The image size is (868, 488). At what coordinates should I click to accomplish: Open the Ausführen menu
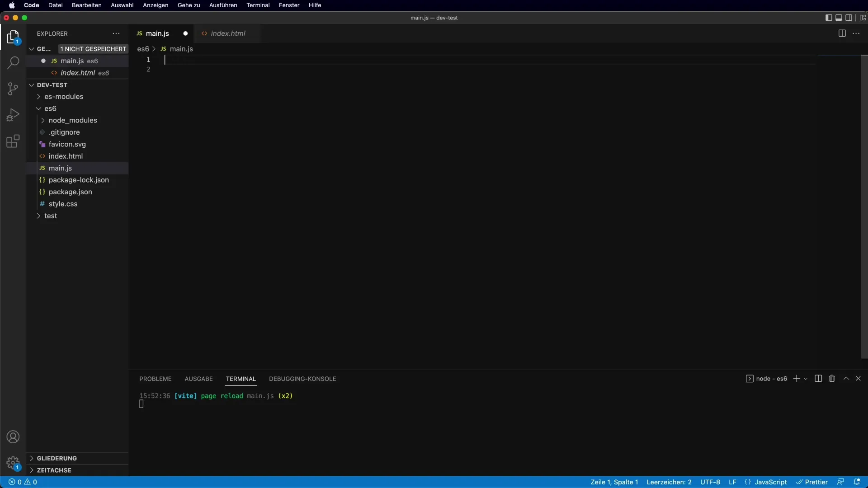point(223,5)
